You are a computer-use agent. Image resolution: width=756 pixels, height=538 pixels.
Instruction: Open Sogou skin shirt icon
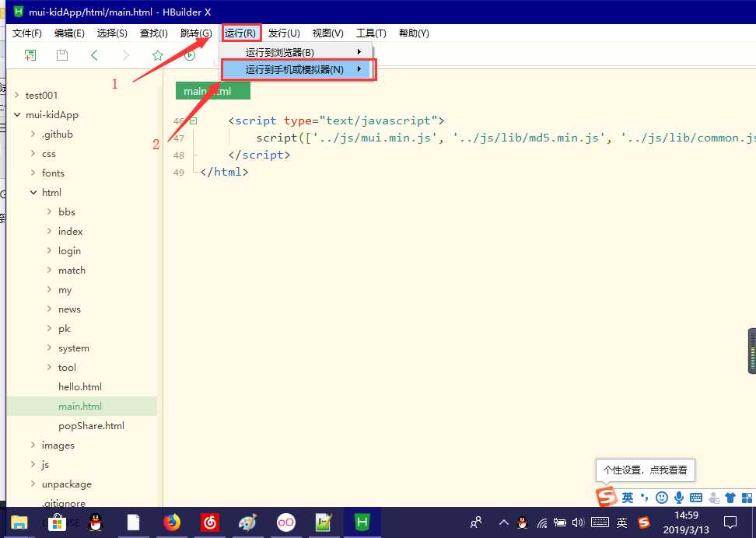(x=730, y=498)
